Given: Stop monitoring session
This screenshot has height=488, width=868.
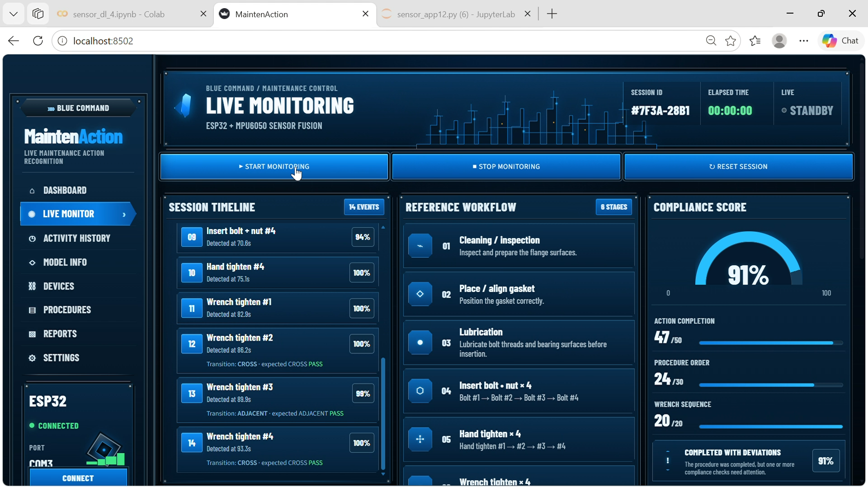Looking at the screenshot, I should 506,167.
